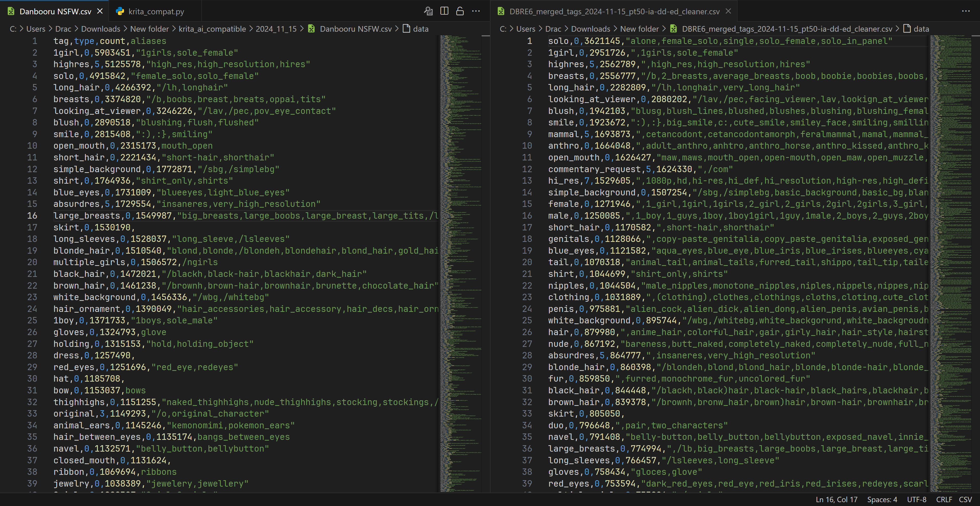Screen dimensions: 980x506
Task: Close the Danbooru NSFW.csv tab
Action: coord(100,11)
